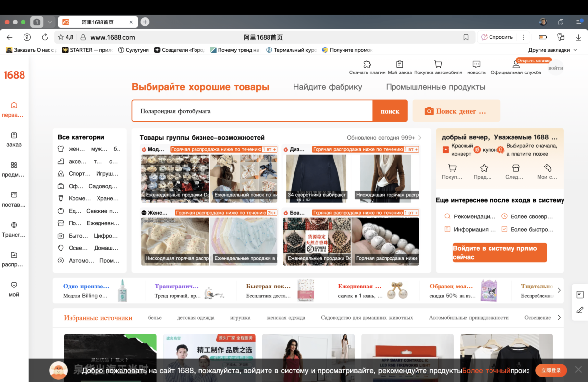Screen dimensions: 588x382
Task: Select 'игрушка' category tab
Action: pyautogui.click(x=240, y=318)
